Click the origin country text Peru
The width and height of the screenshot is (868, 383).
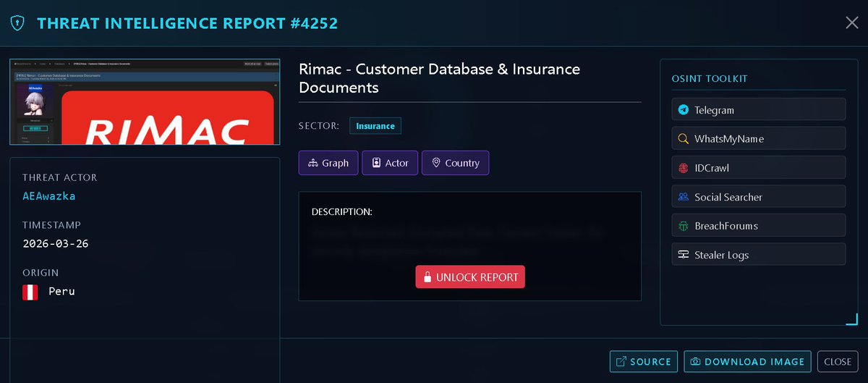62,292
